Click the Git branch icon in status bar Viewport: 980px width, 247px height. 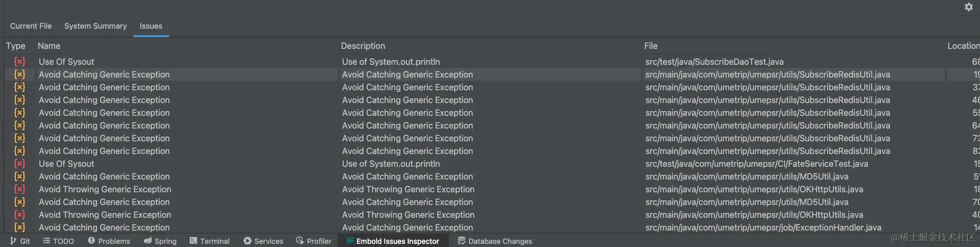click(x=13, y=241)
